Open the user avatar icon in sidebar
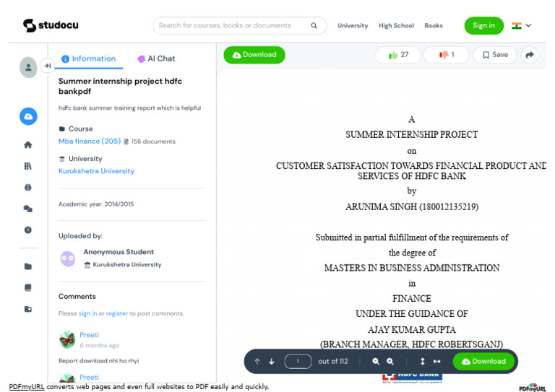 [x=28, y=67]
